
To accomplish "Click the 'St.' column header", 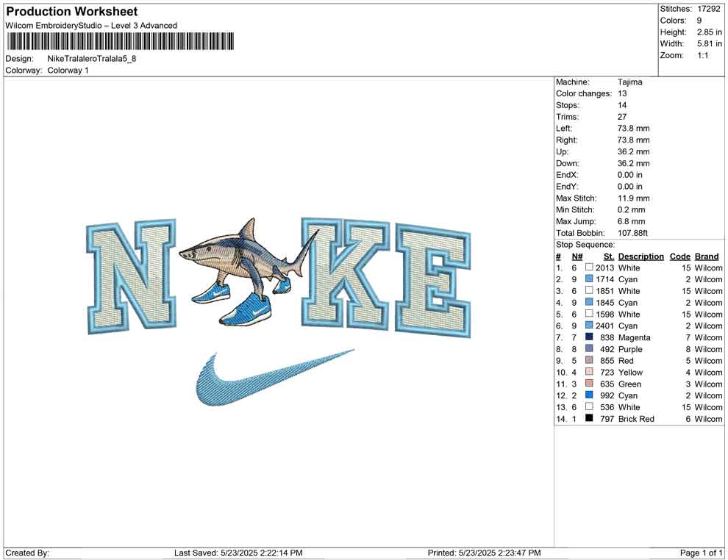I will click(609, 256).
